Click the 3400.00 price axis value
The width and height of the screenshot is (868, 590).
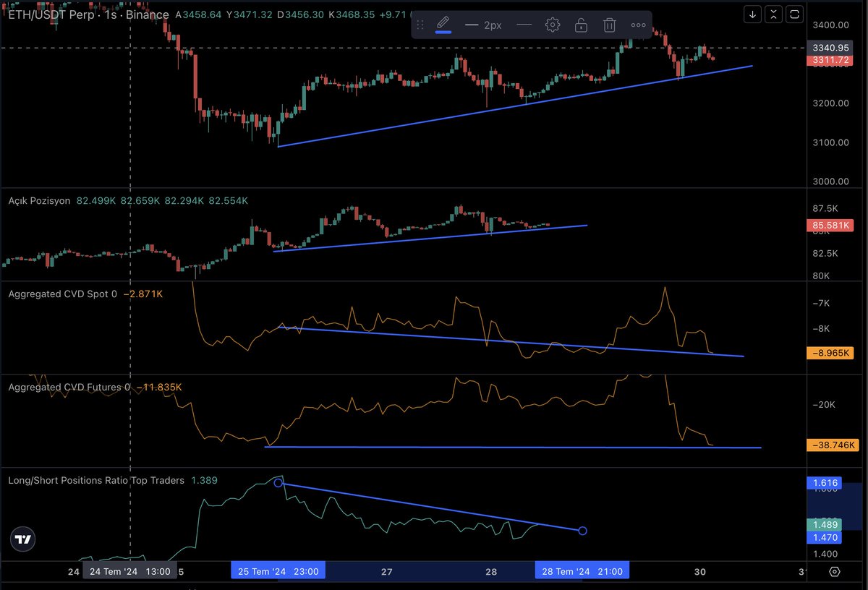pyautogui.click(x=830, y=25)
